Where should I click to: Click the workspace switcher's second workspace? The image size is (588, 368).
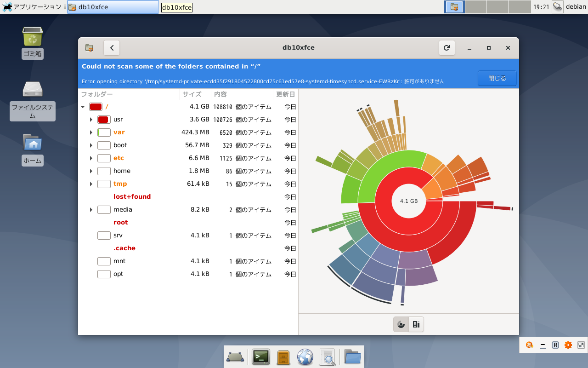point(476,7)
